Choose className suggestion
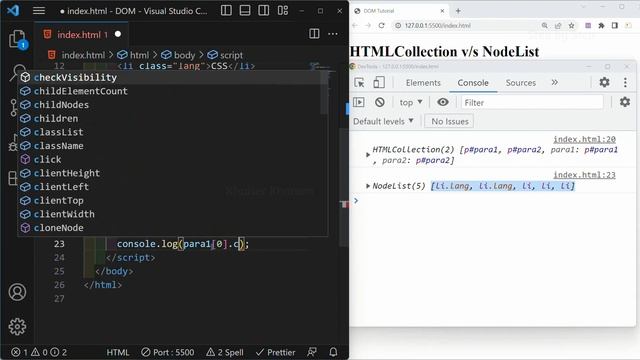This screenshot has height=360, width=640. point(172,146)
